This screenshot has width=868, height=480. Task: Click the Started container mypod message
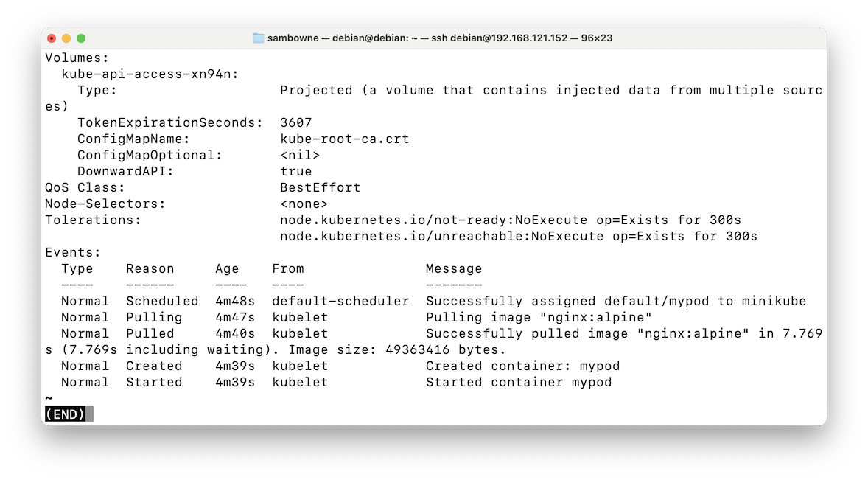[x=519, y=382]
